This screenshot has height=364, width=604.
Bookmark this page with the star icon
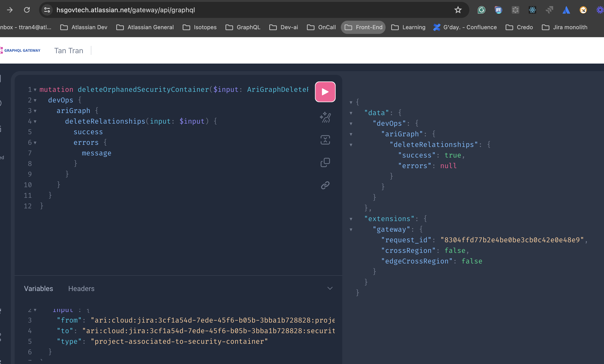pos(458,10)
